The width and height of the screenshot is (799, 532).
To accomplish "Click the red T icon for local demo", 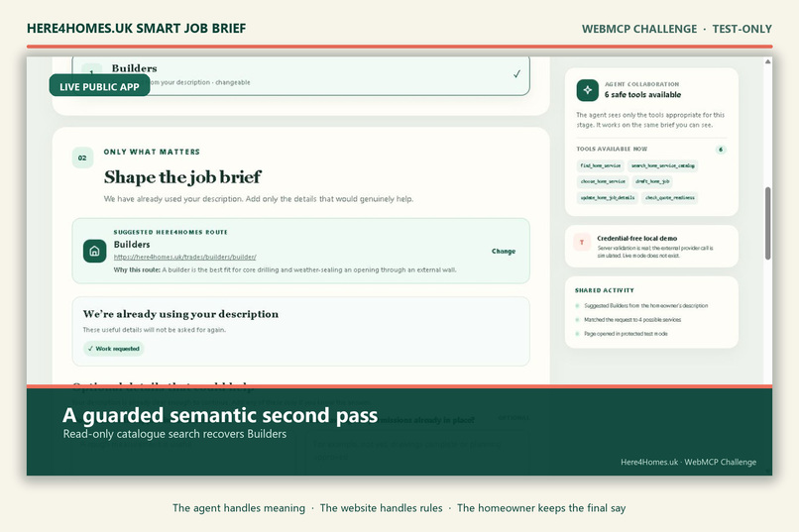I will click(582, 243).
